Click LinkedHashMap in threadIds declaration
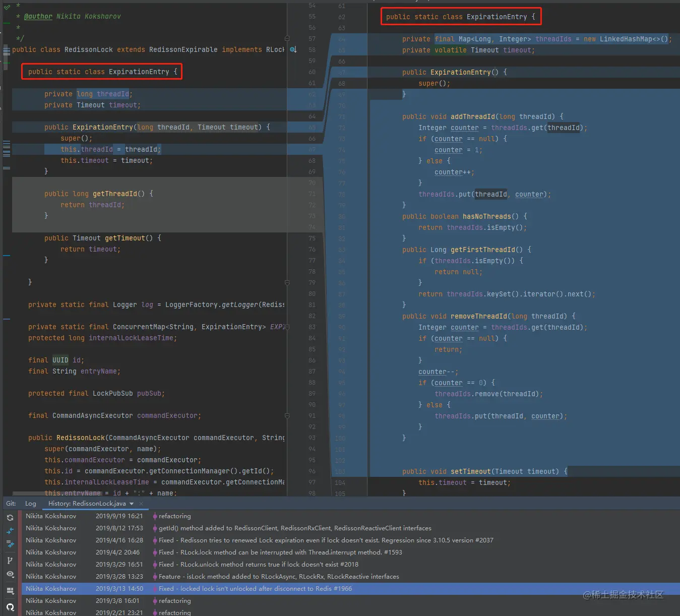This screenshot has width=680, height=616. coord(626,39)
